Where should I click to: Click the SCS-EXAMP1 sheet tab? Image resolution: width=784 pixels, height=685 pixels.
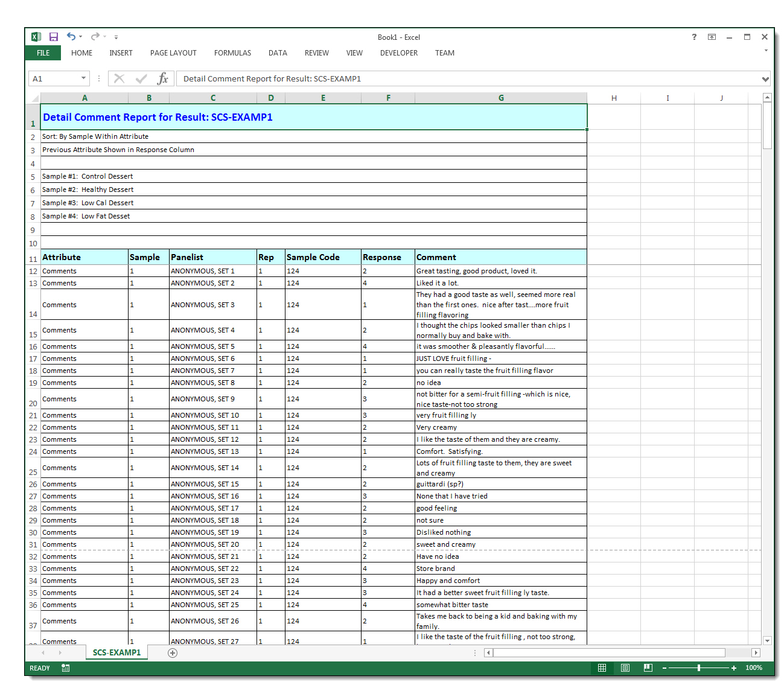116,652
